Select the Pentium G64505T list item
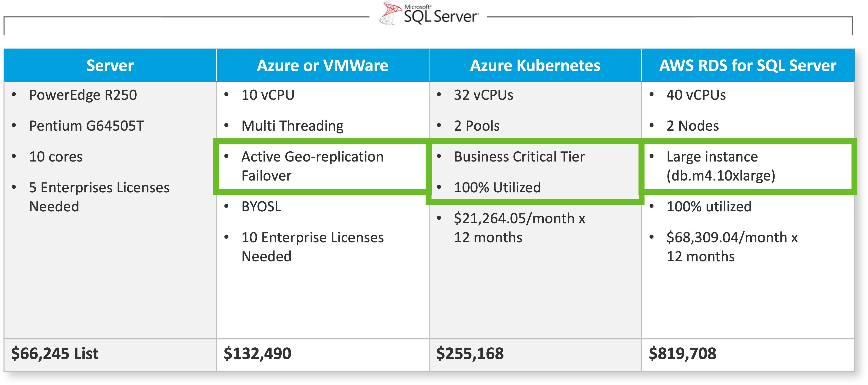The image size is (868, 385). 86,126
